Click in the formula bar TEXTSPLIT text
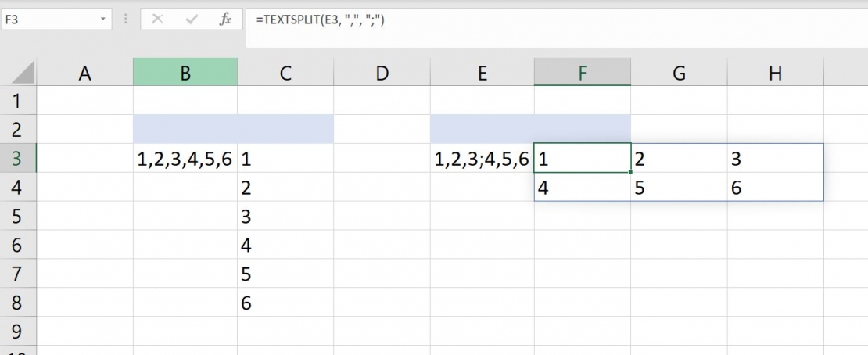This screenshot has height=355, width=868. (320, 20)
